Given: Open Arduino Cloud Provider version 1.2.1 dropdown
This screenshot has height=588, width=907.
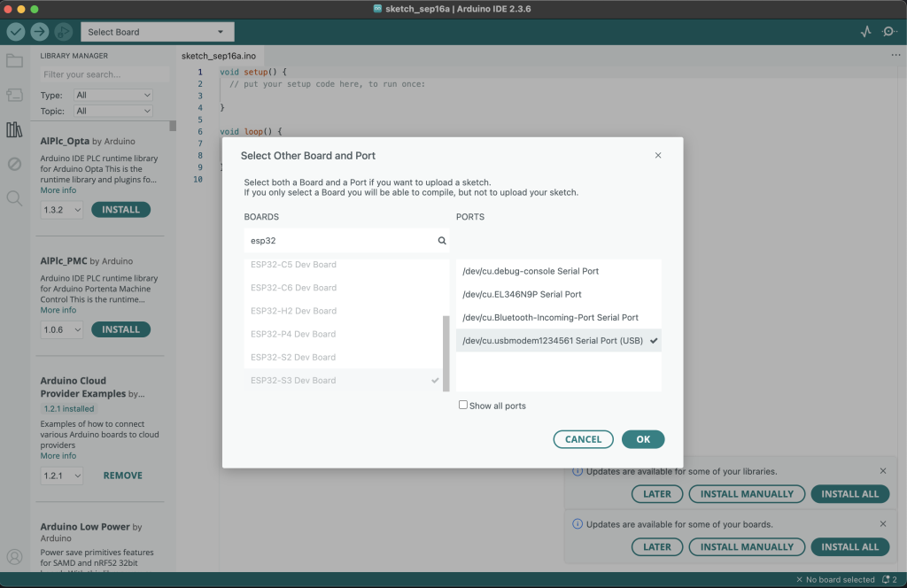Looking at the screenshot, I should (61, 476).
